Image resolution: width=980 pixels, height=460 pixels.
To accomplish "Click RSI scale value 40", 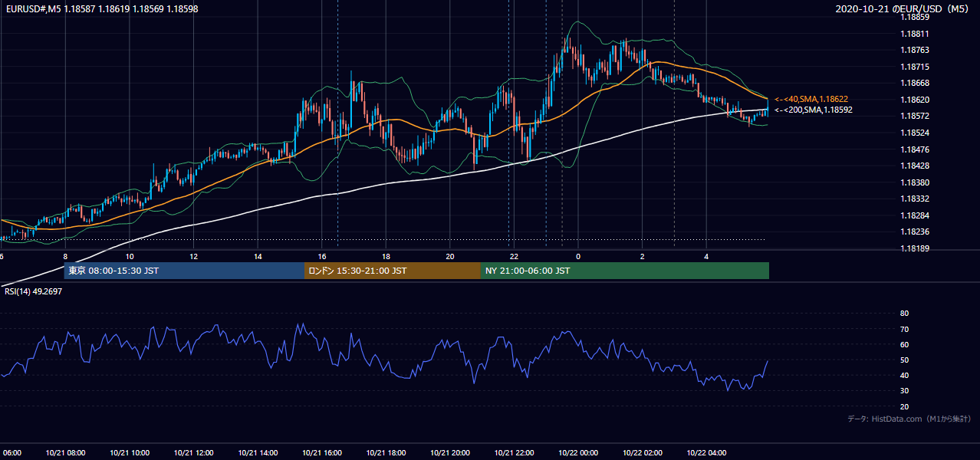I will pos(904,376).
